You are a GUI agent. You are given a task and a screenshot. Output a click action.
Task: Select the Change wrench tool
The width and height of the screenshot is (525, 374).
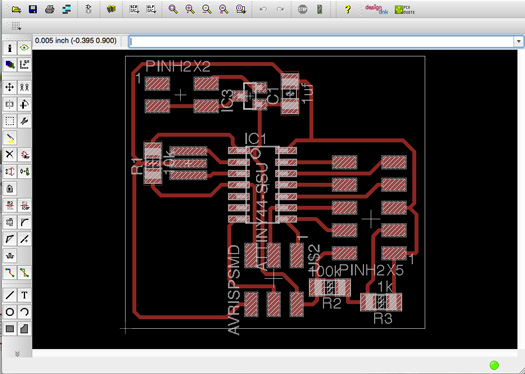pos(24,121)
